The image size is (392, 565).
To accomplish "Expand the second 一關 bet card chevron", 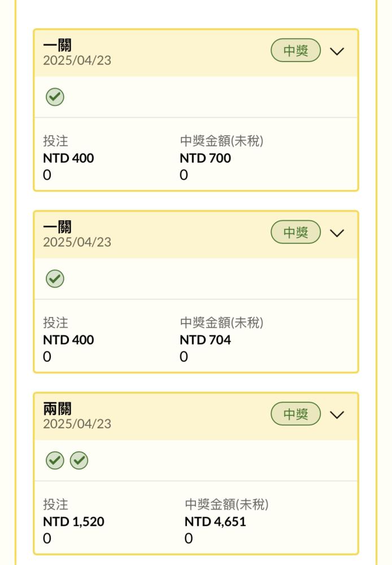I will click(x=337, y=233).
